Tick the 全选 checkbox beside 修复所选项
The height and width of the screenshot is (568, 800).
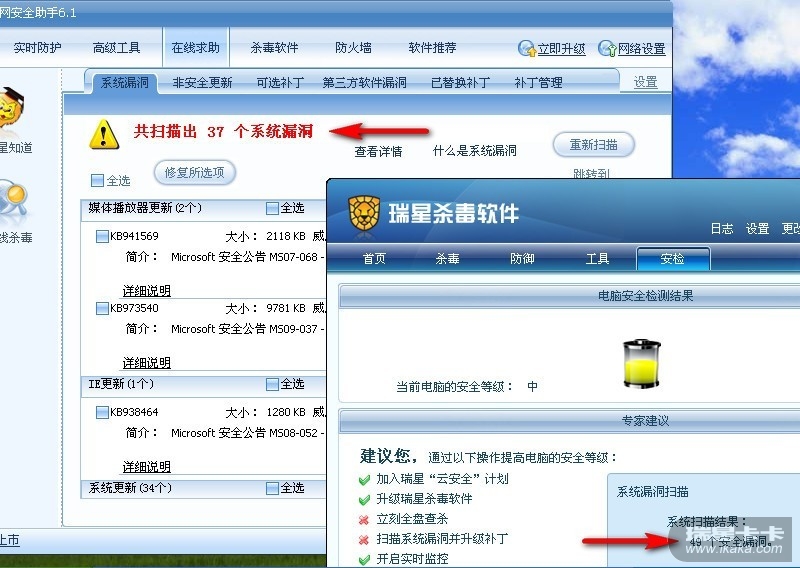click(97, 181)
